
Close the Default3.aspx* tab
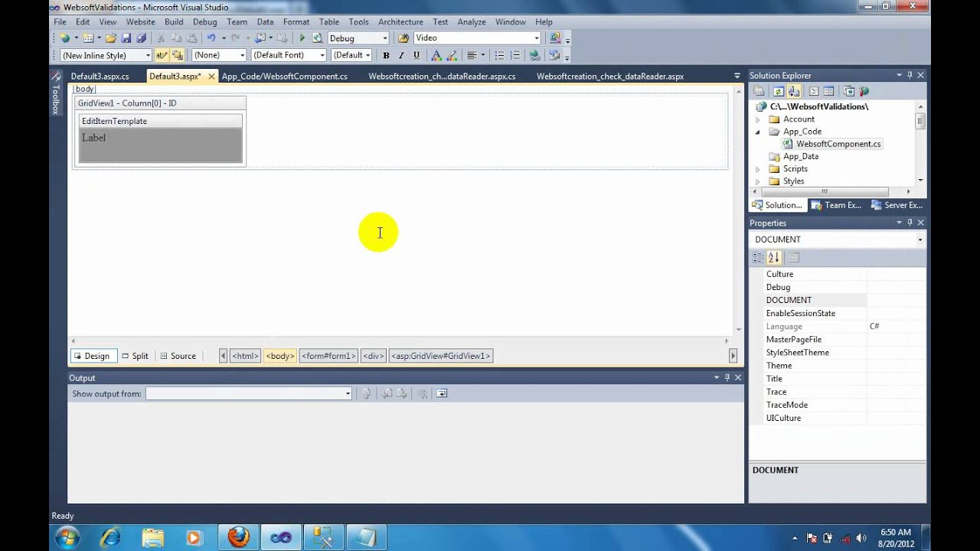(x=212, y=77)
